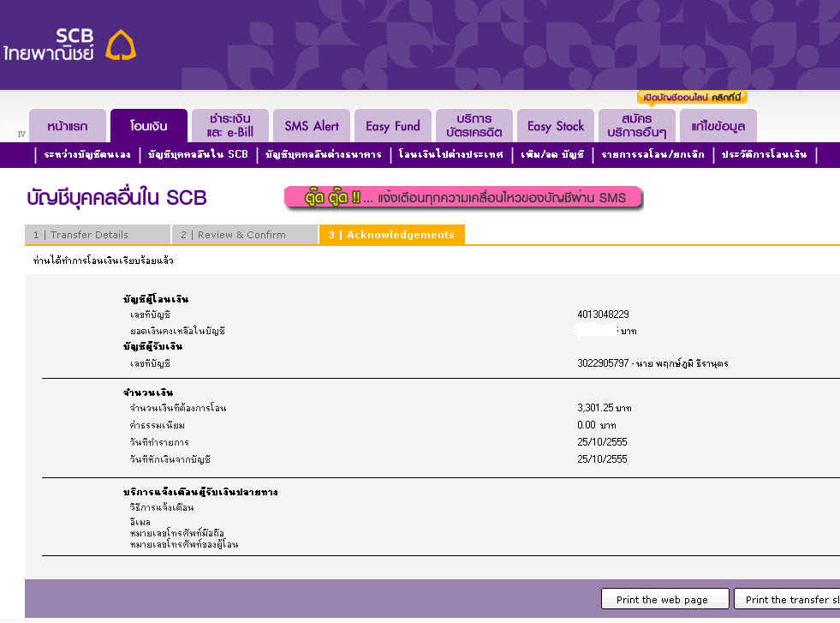Screen dimensions: 840x623
Task: Click the วันที่หักเงินจากบัญชี label
Action: 170,460
